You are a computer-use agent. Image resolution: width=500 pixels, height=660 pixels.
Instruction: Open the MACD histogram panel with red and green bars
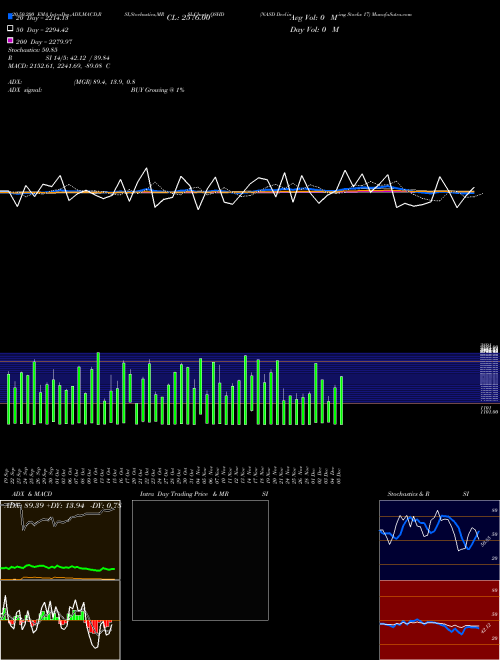(60, 620)
